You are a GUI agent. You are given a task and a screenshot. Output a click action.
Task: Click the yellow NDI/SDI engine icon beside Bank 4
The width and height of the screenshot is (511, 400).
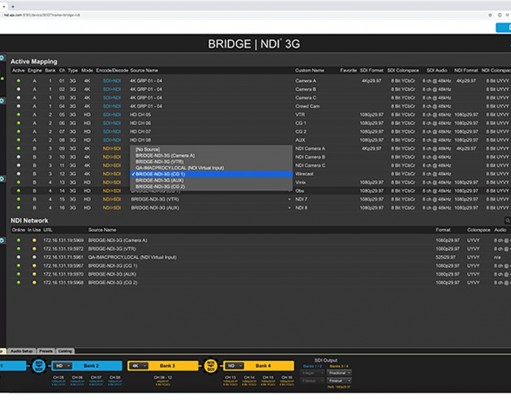coord(211,366)
